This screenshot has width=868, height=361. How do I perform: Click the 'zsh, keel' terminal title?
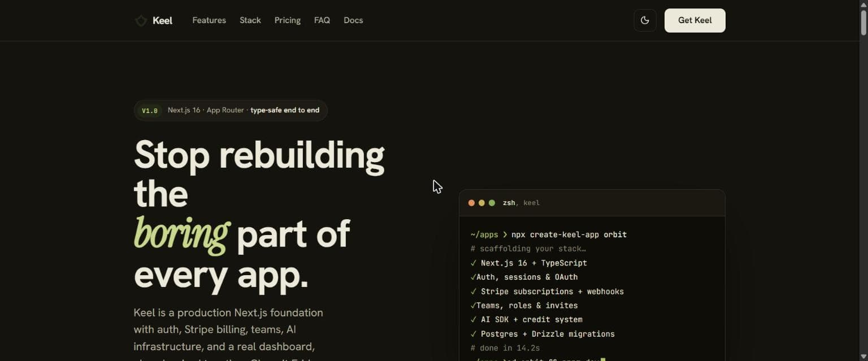click(521, 203)
